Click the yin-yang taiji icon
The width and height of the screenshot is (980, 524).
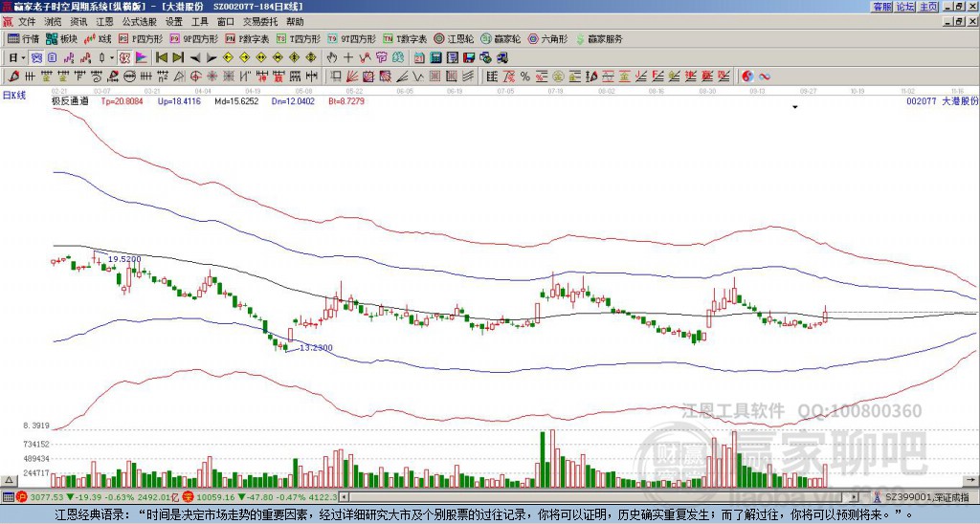pos(747,76)
